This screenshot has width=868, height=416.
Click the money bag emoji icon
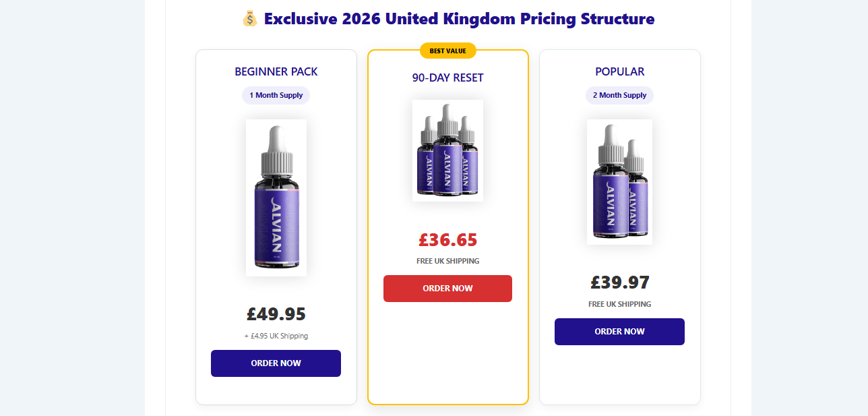click(249, 19)
